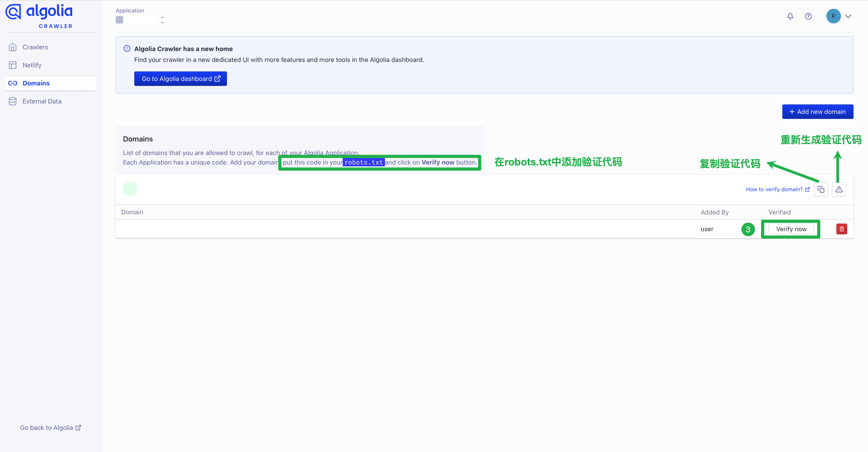Open External Data in the sidebar
This screenshot has height=452, width=868.
coord(42,101)
